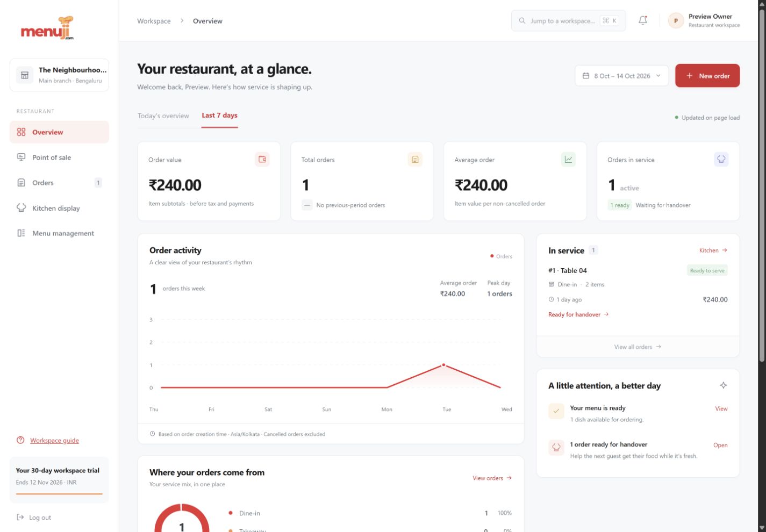Click the Total orders receipt icon
Viewport: 766px width, 532px height.
[x=415, y=159]
